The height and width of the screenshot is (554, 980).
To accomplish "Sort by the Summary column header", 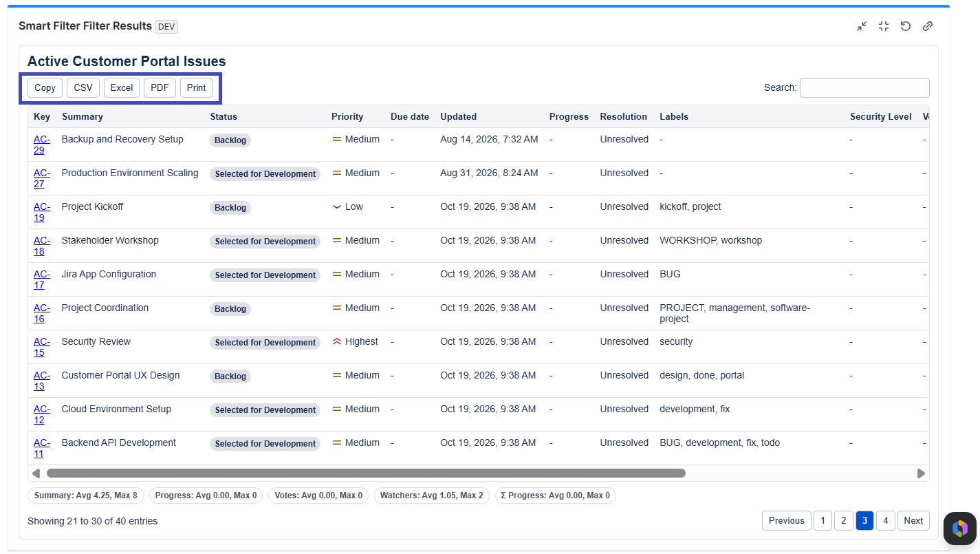I will click(83, 117).
